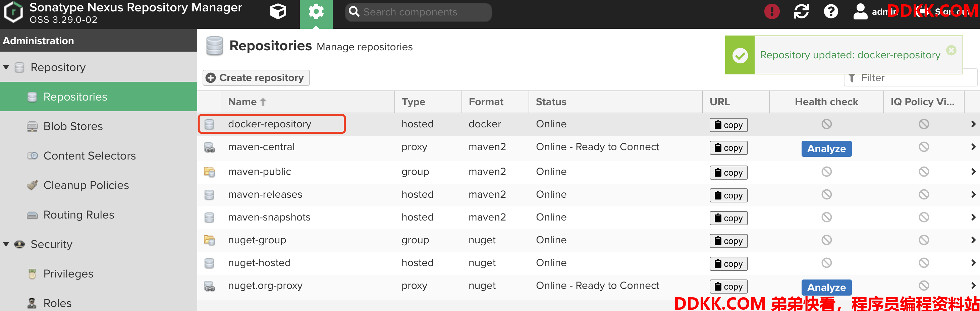Copy URL of maven-snapshots
Screen dimensions: 980x311
click(728, 218)
